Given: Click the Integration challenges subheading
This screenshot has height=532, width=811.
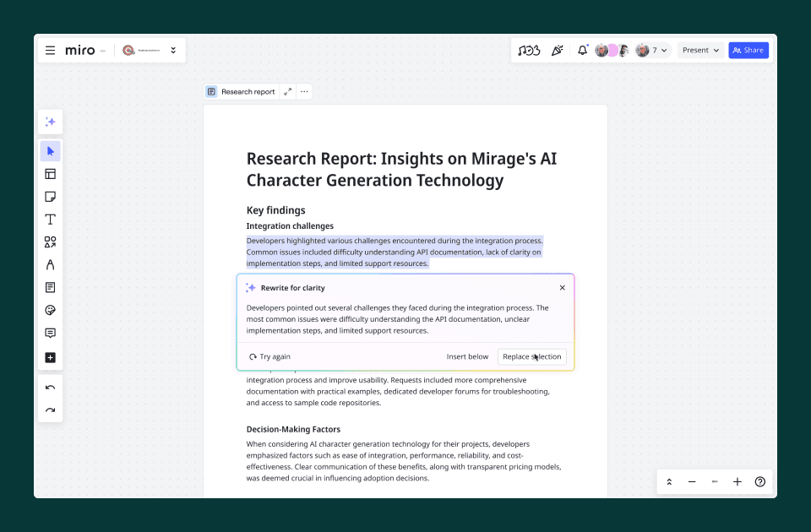Looking at the screenshot, I should point(290,226).
